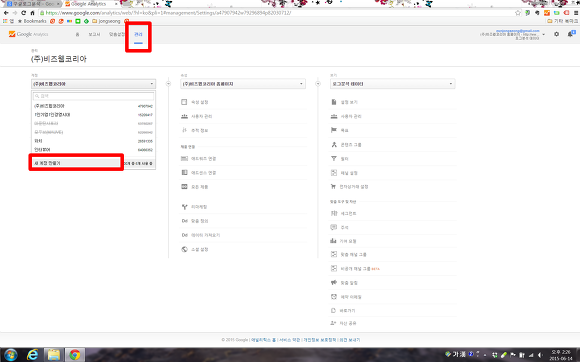Launch Internet Explorer from the taskbar
This screenshot has width=580, height=362.
(x=33, y=355)
